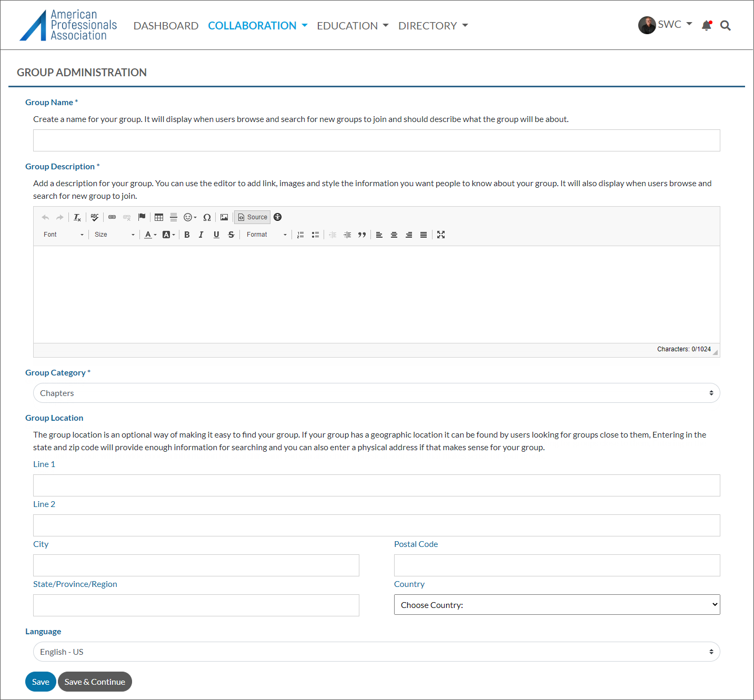The width and height of the screenshot is (754, 700).
Task: Run the ABC spell check tool
Action: coord(95,217)
